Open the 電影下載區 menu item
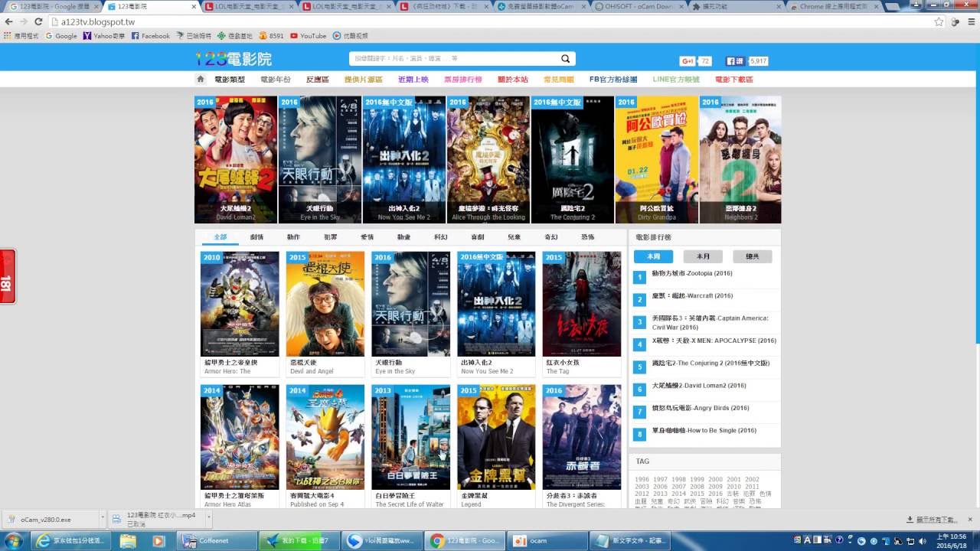The height and width of the screenshot is (551, 980). point(734,79)
